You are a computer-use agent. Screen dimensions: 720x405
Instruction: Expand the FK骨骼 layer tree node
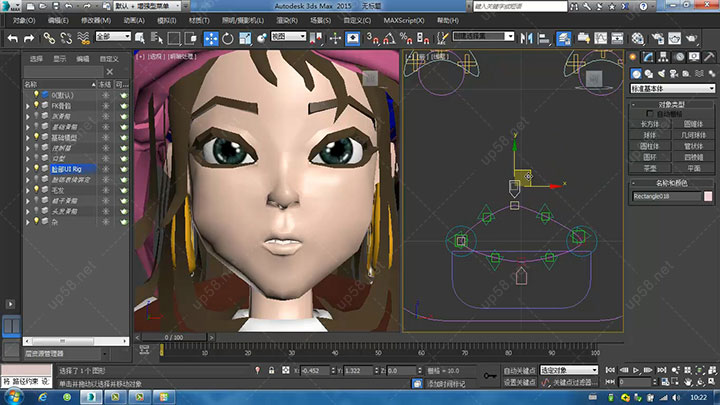coord(28,106)
